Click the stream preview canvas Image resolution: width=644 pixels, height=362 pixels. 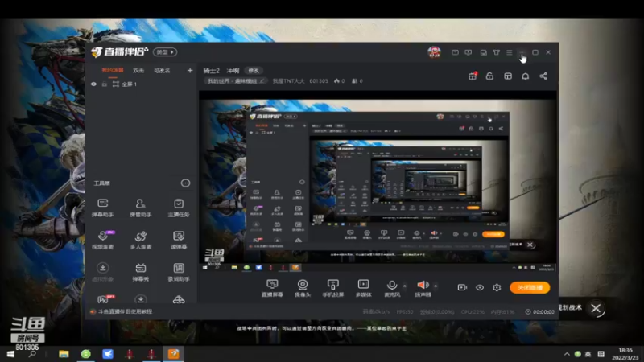pyautogui.click(x=378, y=182)
